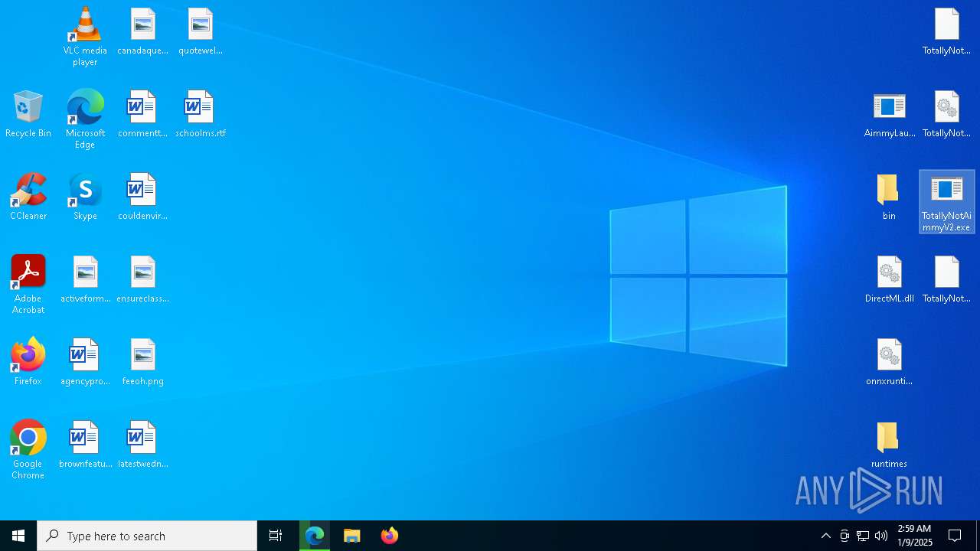Open Task View from taskbar

pyautogui.click(x=276, y=536)
